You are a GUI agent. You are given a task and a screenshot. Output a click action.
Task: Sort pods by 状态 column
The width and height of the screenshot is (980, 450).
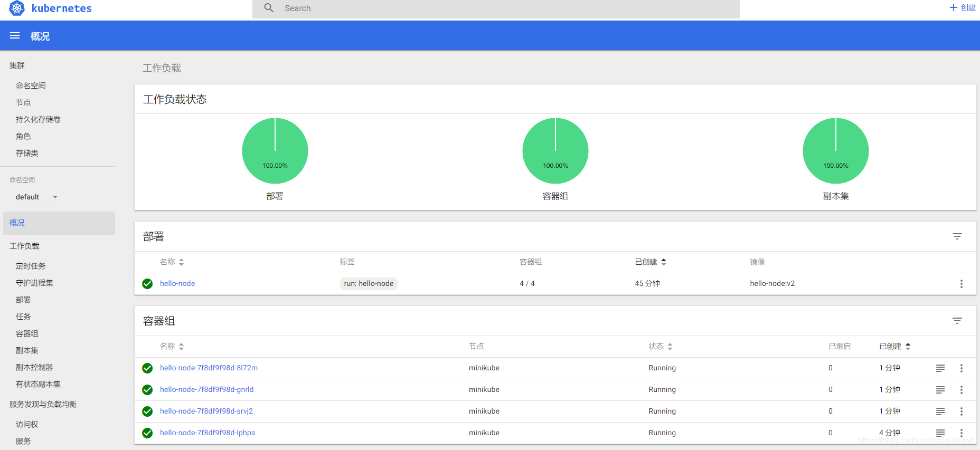661,346
